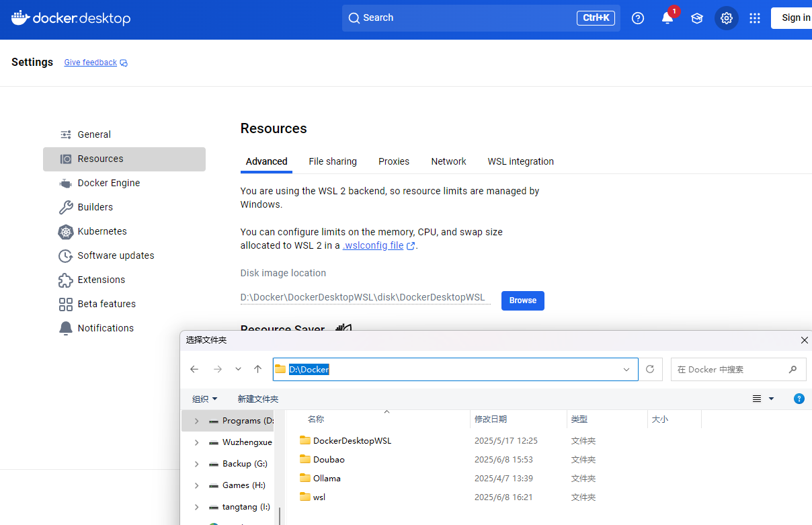This screenshot has height=525, width=812.
Task: Click the 新建文件夹 button
Action: [x=258, y=399]
